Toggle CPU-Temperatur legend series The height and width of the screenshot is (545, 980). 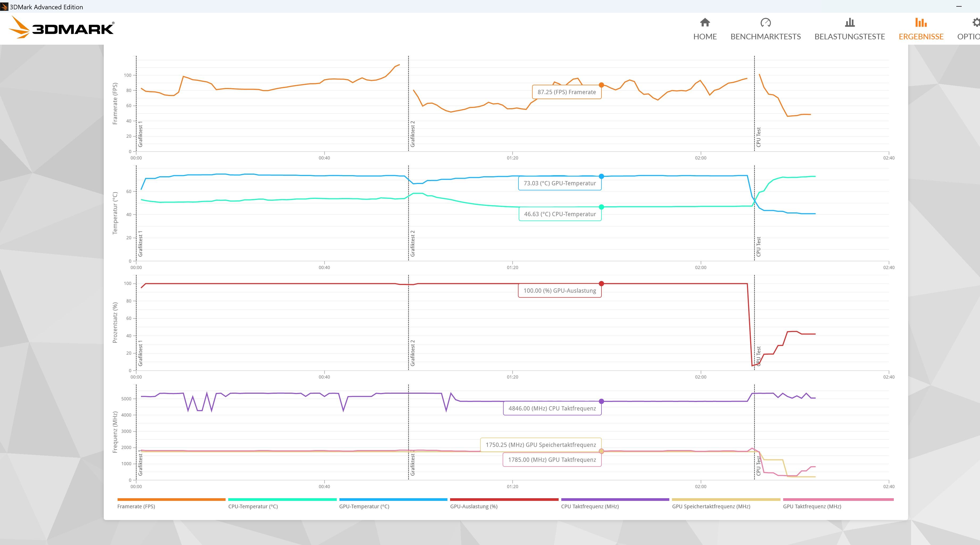point(253,506)
